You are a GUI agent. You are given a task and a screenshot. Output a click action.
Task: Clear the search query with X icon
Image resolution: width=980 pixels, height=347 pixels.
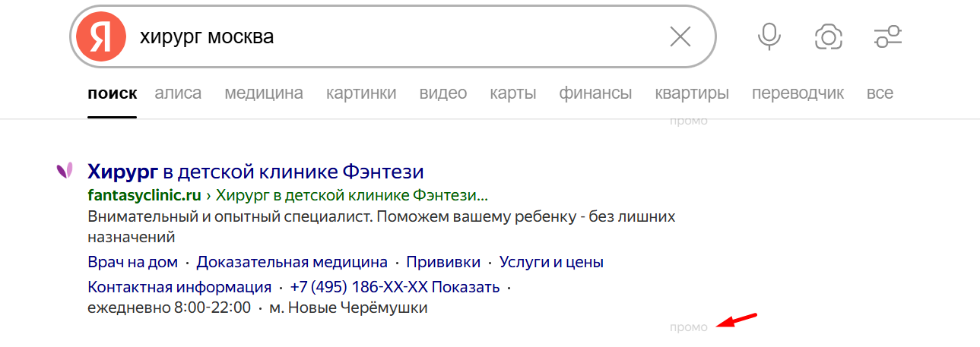tap(680, 36)
